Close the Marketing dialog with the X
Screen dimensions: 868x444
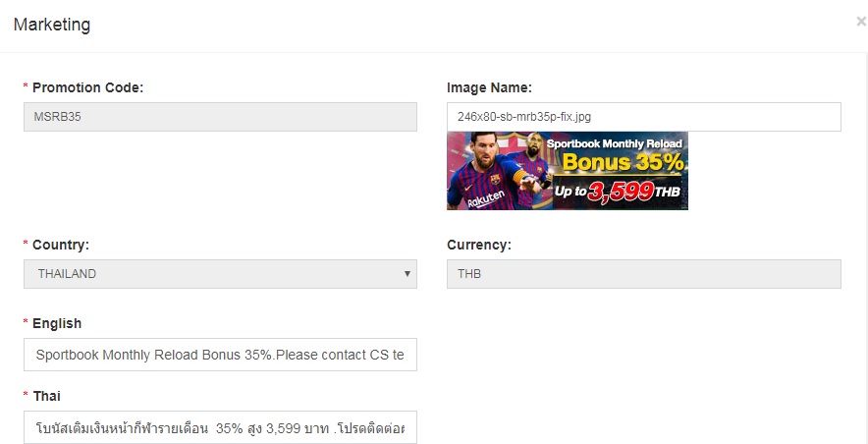[x=861, y=22]
